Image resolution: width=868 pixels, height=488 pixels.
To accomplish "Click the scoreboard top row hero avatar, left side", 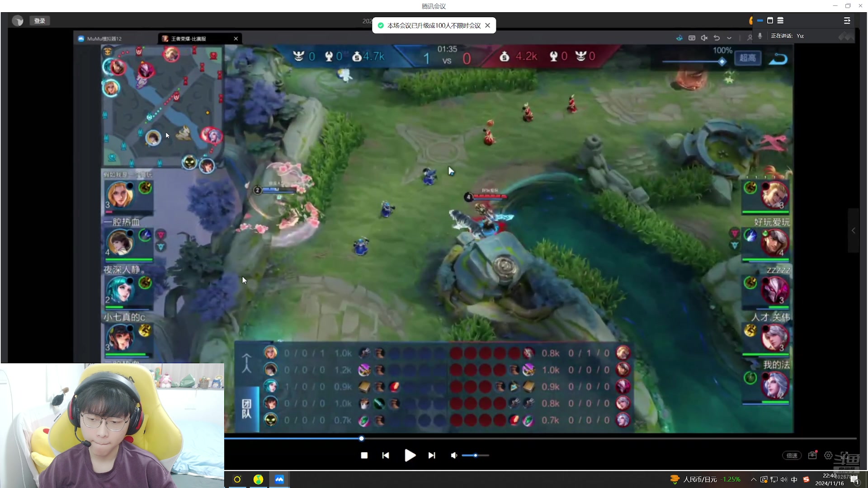I will [270, 352].
